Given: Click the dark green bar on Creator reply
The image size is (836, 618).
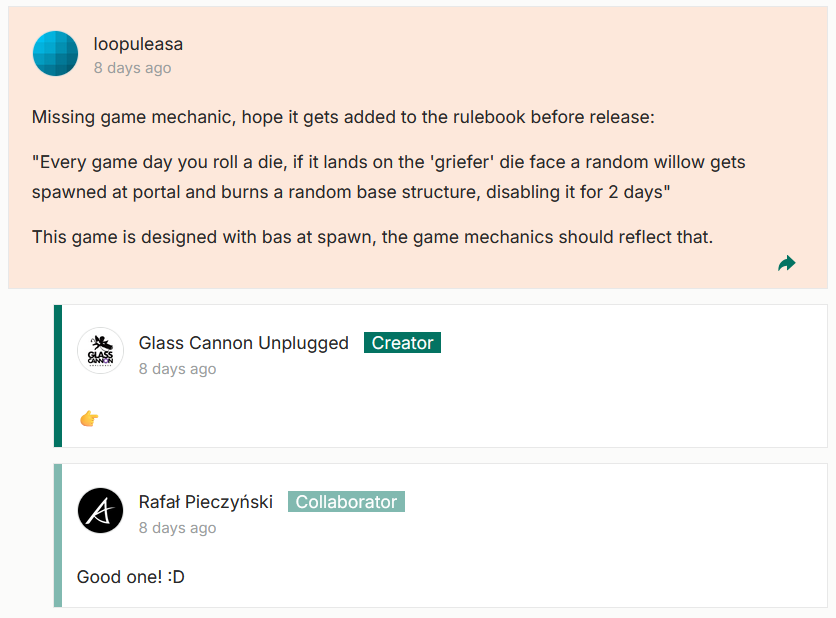Looking at the screenshot, I should pos(58,376).
